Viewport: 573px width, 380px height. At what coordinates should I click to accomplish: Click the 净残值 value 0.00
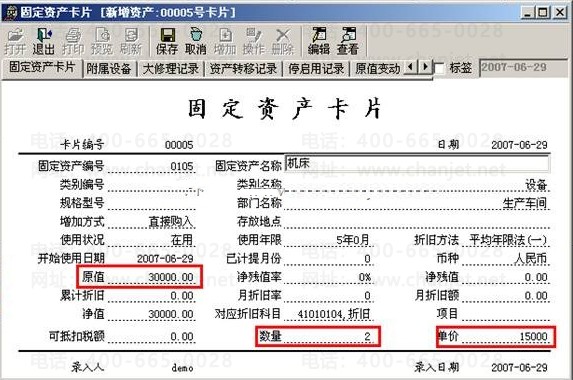536,277
